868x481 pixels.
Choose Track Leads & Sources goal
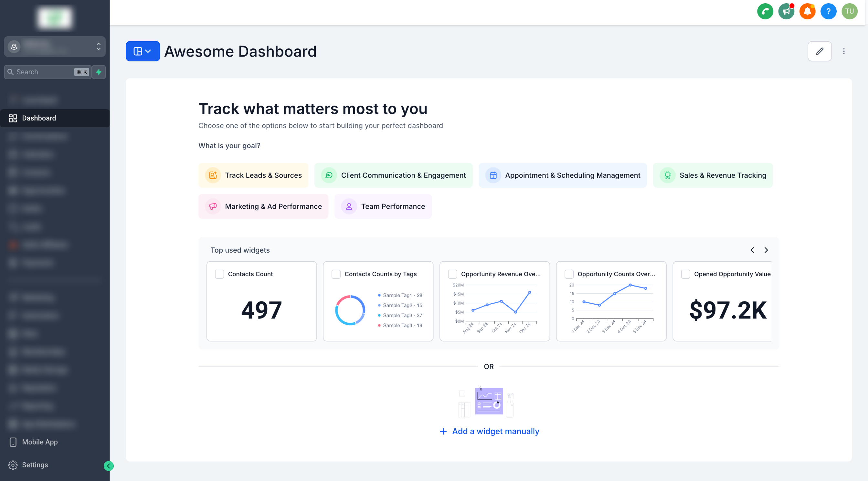click(x=253, y=175)
